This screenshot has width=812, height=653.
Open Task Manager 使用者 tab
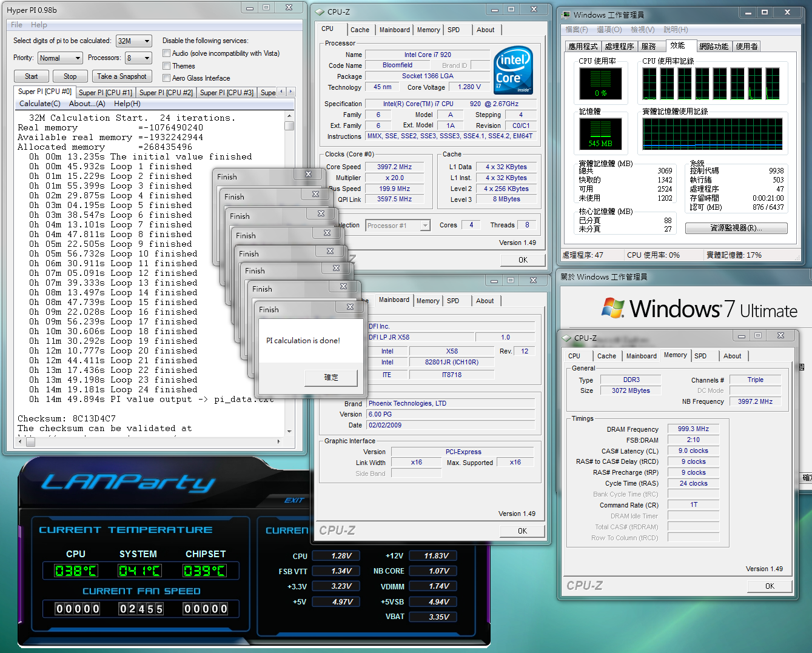[x=747, y=46]
